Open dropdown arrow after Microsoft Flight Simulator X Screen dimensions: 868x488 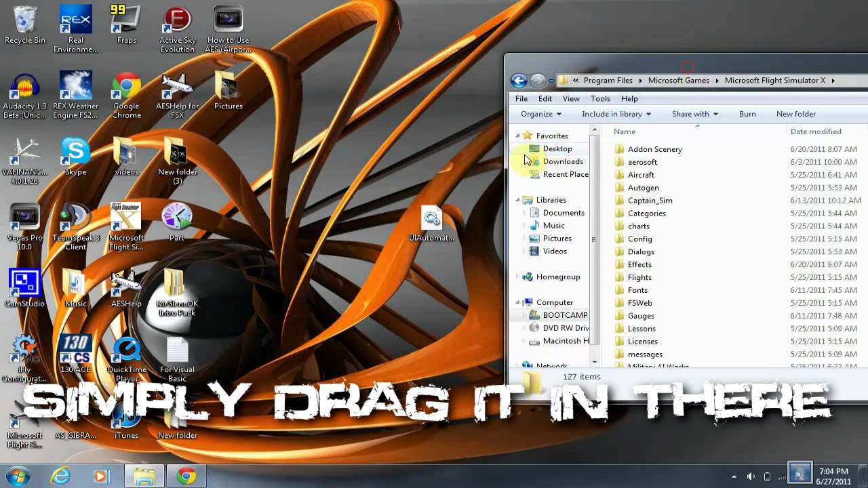833,80
